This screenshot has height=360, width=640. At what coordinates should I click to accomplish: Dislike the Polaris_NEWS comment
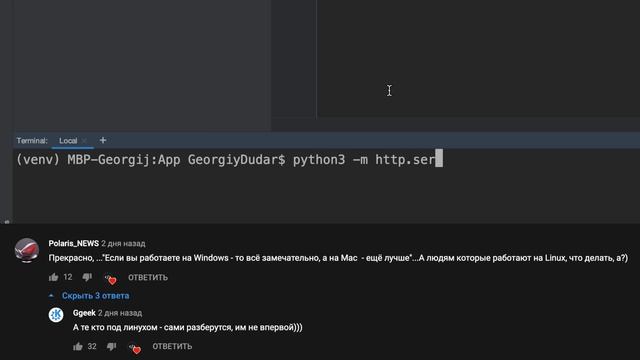87,277
